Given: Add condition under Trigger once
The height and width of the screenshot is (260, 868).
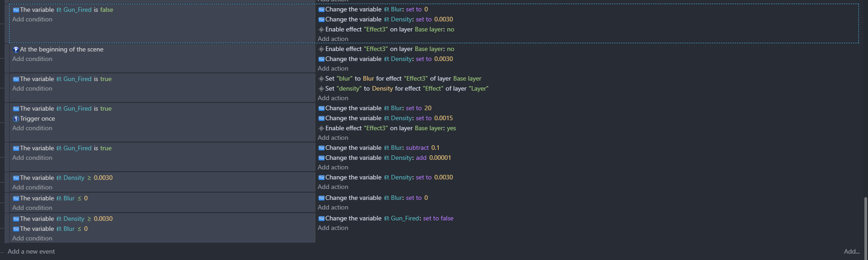Looking at the screenshot, I should click(32, 128).
